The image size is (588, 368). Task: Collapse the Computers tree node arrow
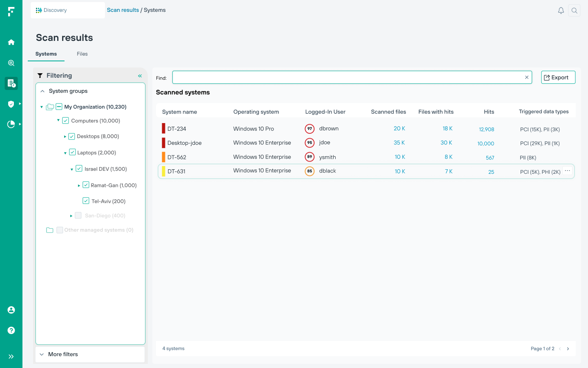pyautogui.click(x=58, y=120)
